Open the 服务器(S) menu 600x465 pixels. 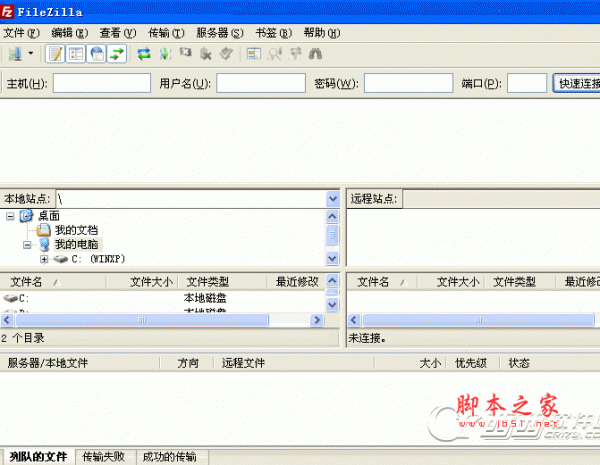pos(220,33)
